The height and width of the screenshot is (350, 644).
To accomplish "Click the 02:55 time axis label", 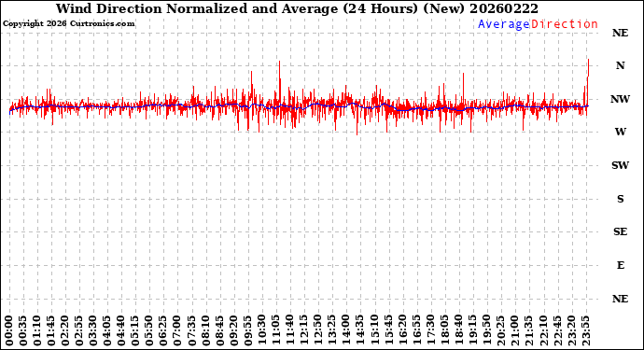I will point(79,330).
